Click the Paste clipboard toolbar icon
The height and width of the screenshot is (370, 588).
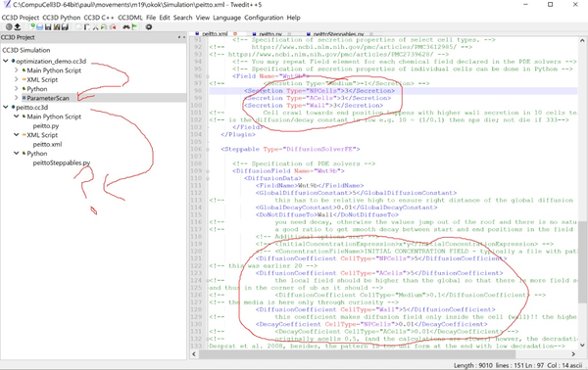(87, 27)
